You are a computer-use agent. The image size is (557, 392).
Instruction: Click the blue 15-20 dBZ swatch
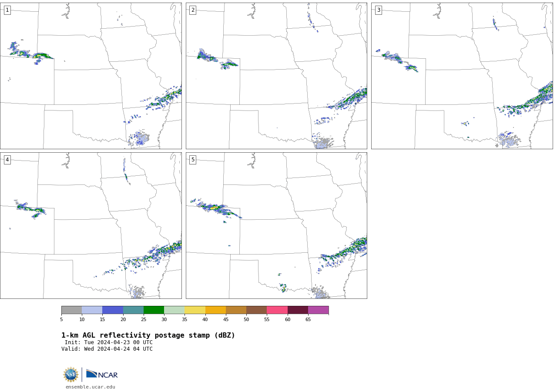click(x=113, y=310)
